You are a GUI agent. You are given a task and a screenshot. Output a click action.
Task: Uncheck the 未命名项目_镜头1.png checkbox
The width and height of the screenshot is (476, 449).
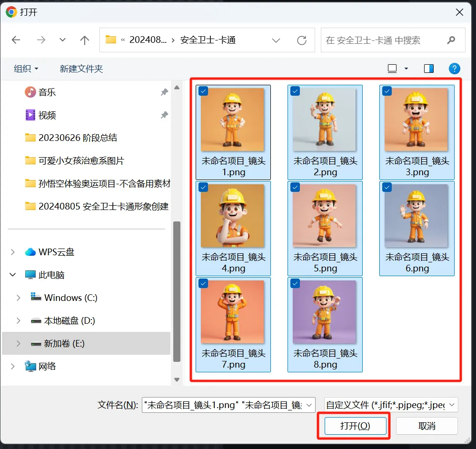coord(203,91)
